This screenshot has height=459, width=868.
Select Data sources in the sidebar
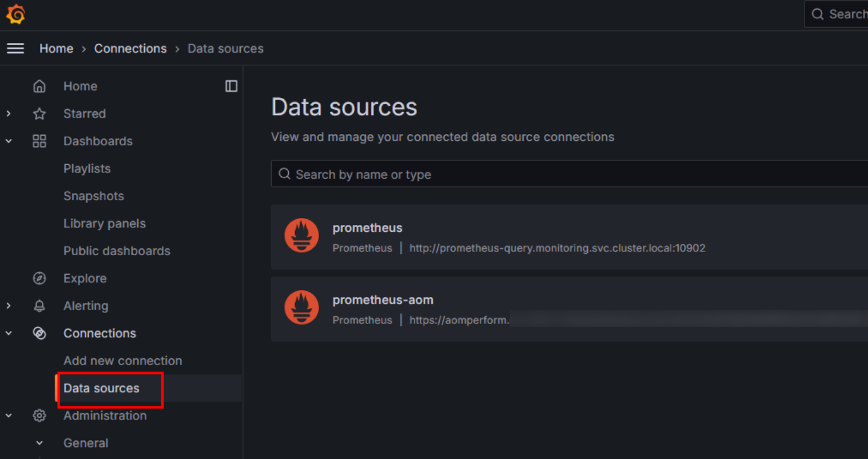101,389
